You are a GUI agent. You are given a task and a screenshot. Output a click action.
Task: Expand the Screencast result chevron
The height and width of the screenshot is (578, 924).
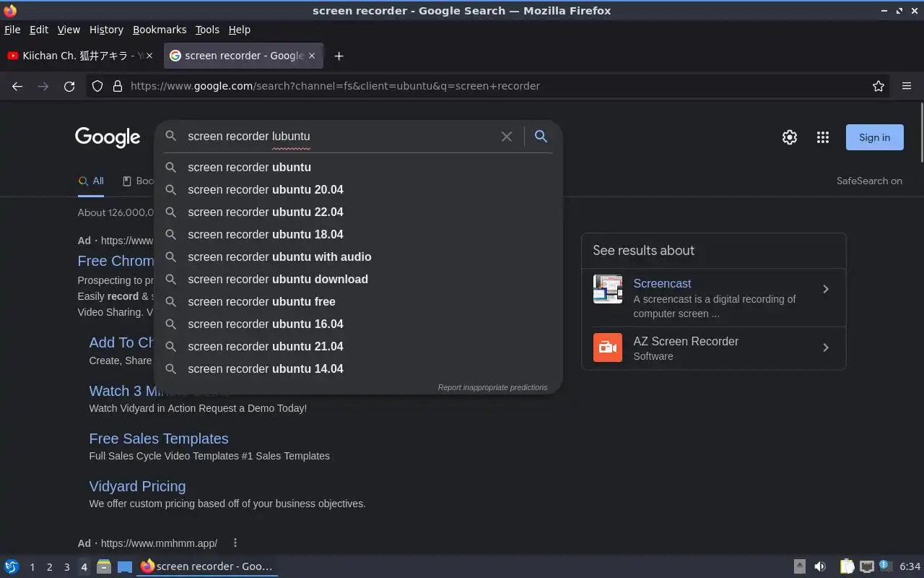(x=826, y=289)
